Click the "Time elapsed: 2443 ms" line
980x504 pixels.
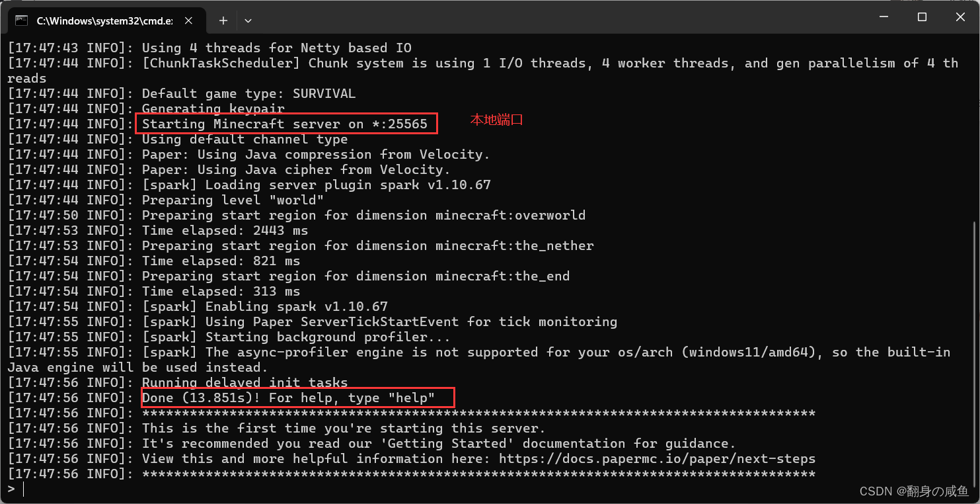225,231
